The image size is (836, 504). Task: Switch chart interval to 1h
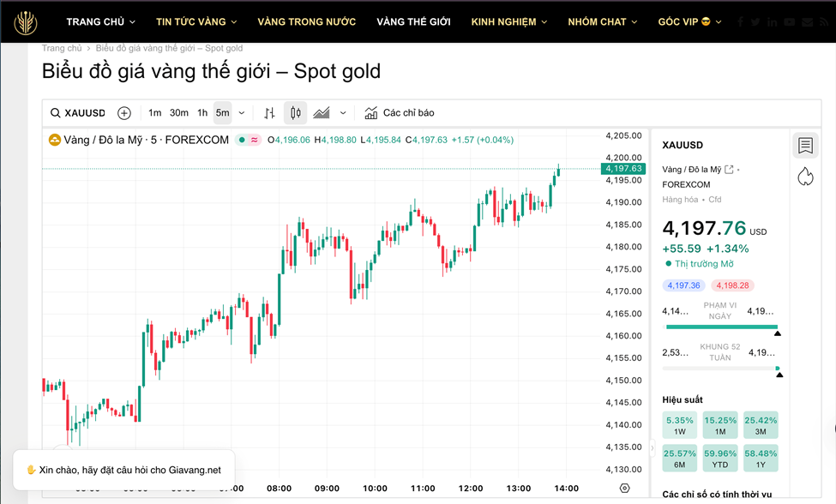point(202,113)
